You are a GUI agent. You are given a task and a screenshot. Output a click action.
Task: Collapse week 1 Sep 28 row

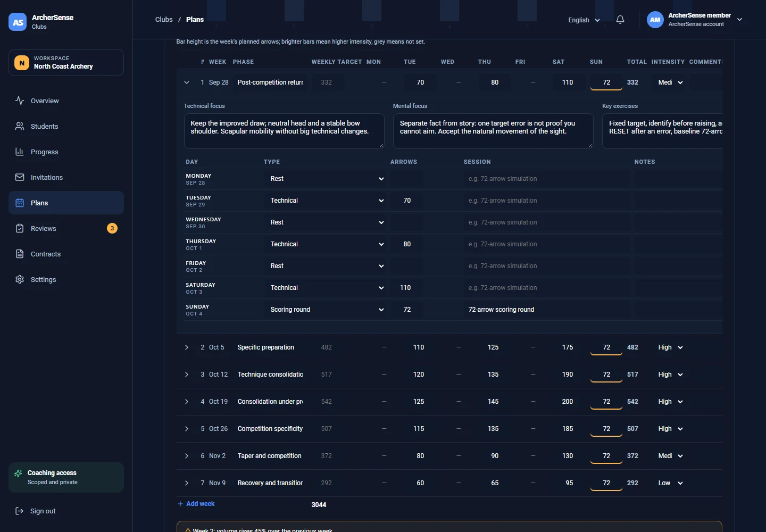tap(187, 82)
